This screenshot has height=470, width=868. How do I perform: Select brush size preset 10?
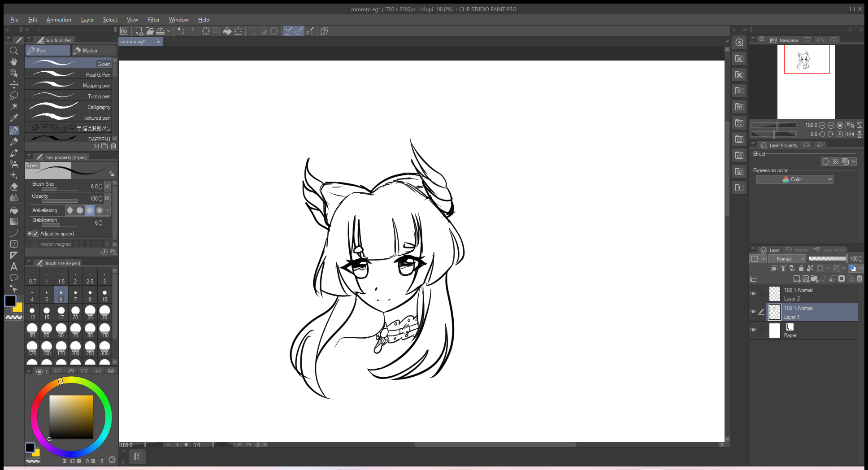point(104,295)
